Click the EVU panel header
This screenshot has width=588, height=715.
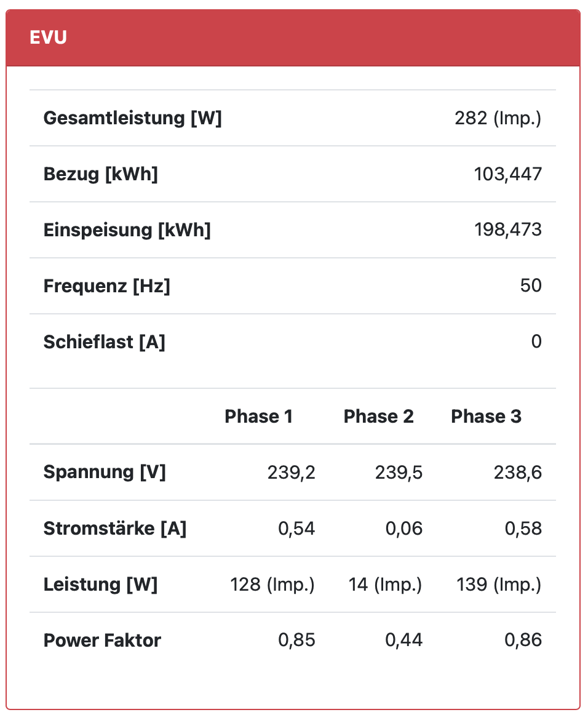[293, 38]
